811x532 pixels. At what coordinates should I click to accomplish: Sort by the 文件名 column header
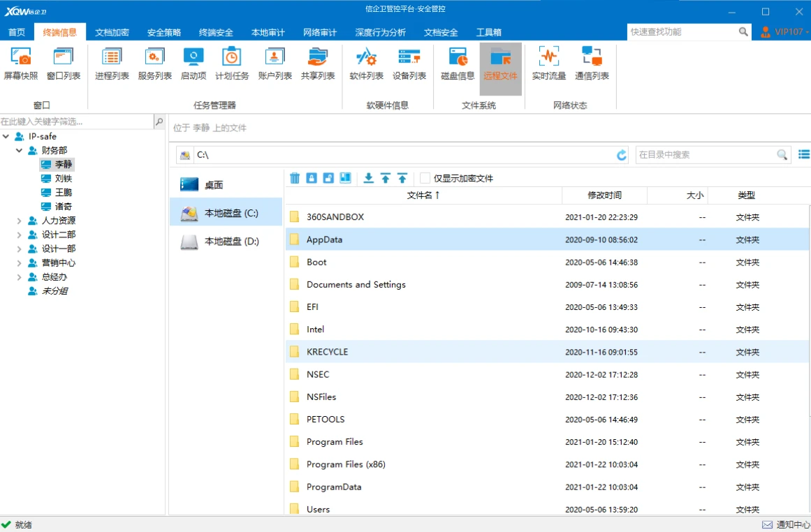[423, 195]
